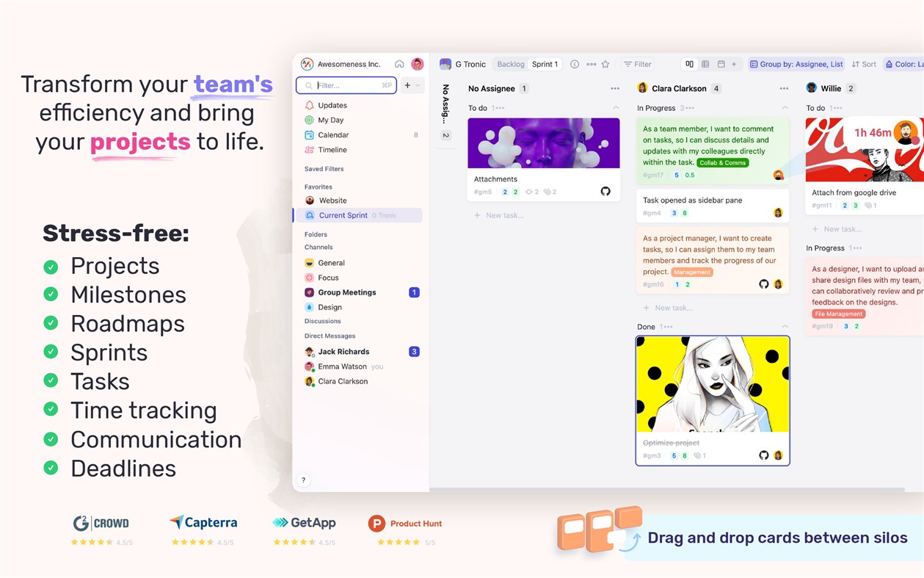The height and width of the screenshot is (578, 924).
Task: Toggle the star to favorite the G Tronic board
Action: [x=605, y=64]
